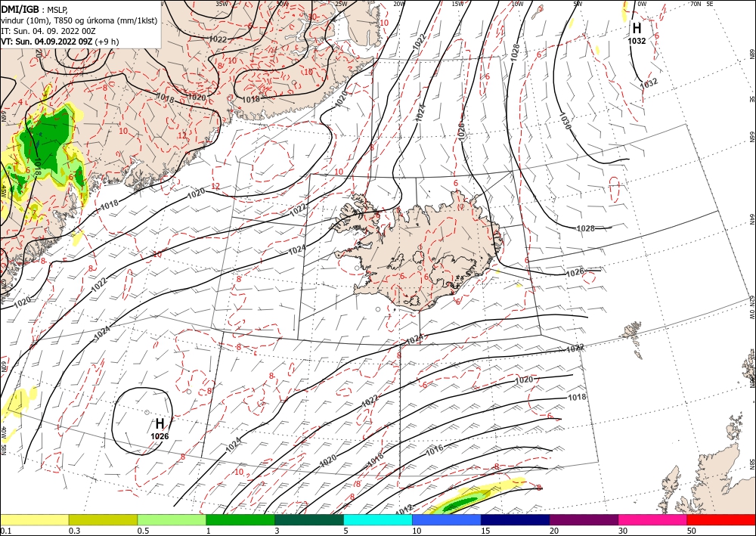Click the '25W' longitude label
The height and width of the screenshot is (536, 756).
341,4
